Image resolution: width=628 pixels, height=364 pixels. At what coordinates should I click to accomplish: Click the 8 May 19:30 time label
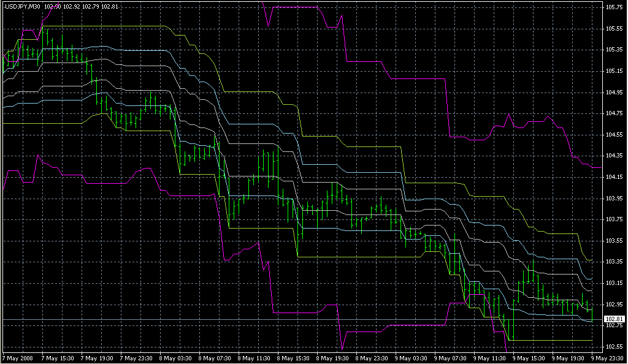332,358
